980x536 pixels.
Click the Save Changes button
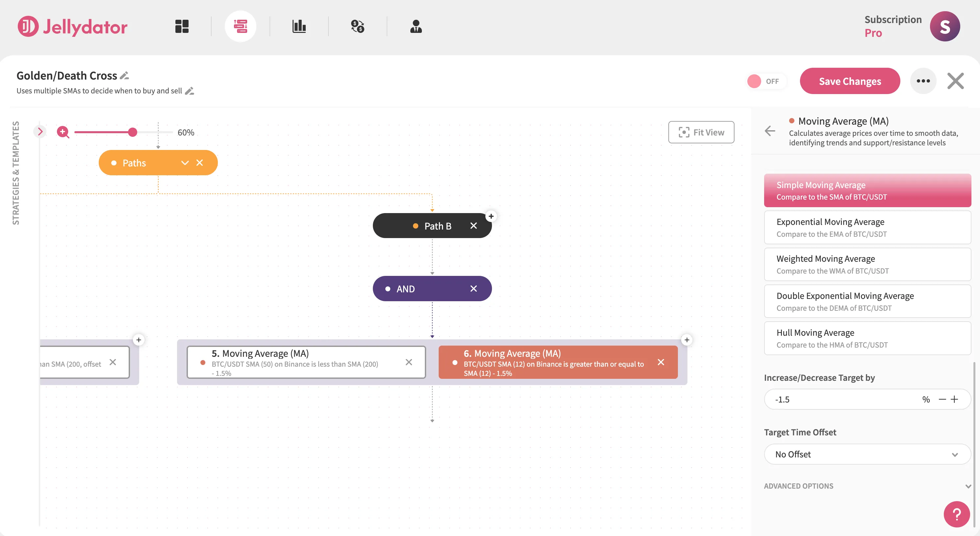[x=850, y=81]
